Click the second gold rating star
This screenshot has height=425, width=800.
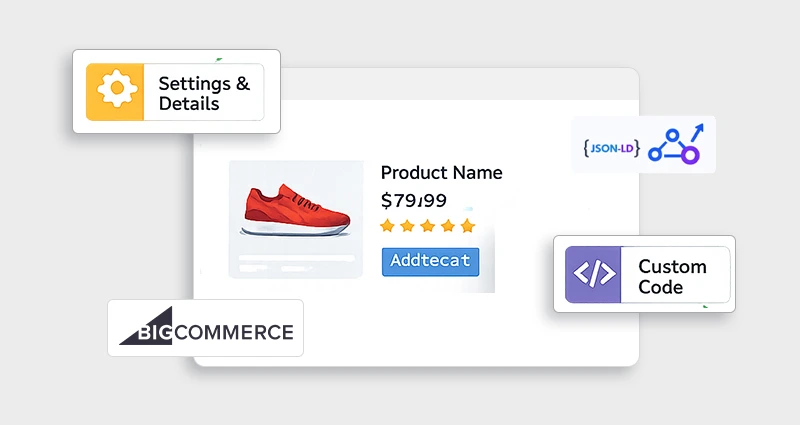[408, 226]
